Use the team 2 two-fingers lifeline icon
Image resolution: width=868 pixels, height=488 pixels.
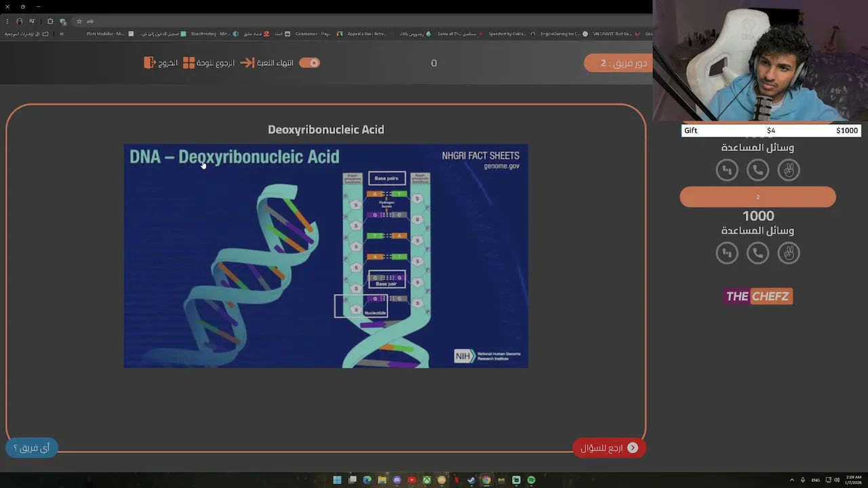coord(789,253)
